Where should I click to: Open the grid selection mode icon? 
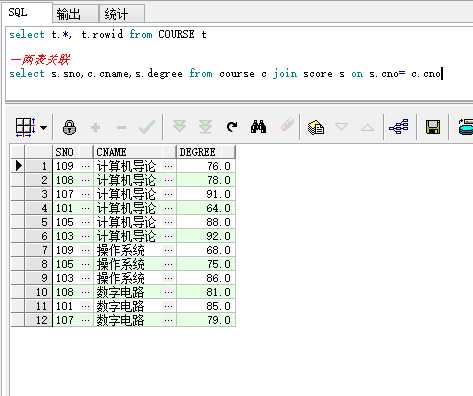[x=25, y=127]
